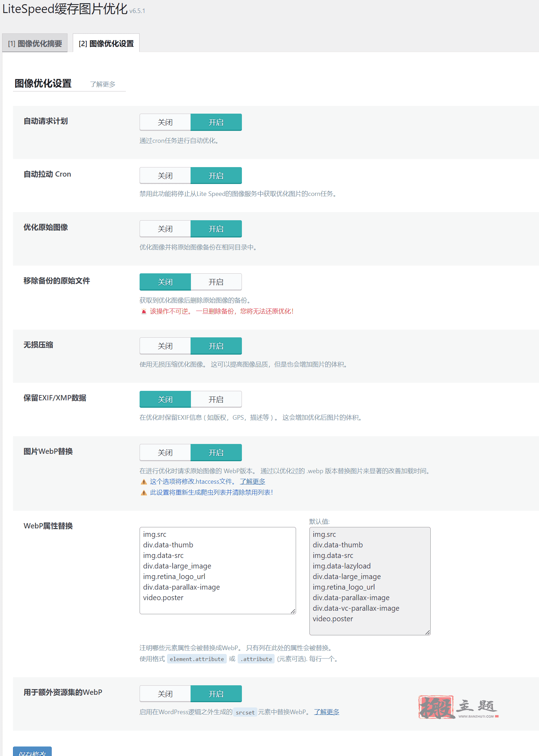This screenshot has width=539, height=756.
Task: Click the 保存修改 button
Action: tap(32, 752)
